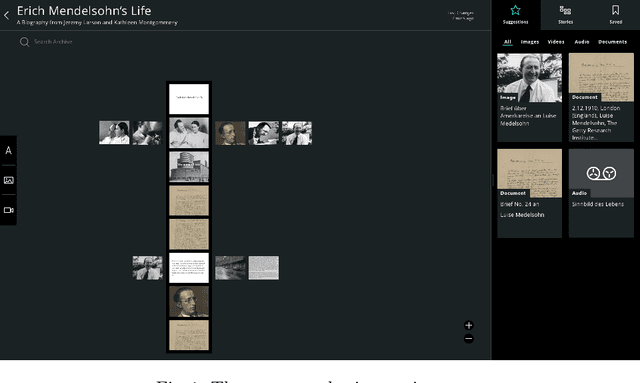Click the 'Luise Medelsohn' text under Brief No. 24
The height and width of the screenshot is (383, 640).
click(x=522, y=215)
